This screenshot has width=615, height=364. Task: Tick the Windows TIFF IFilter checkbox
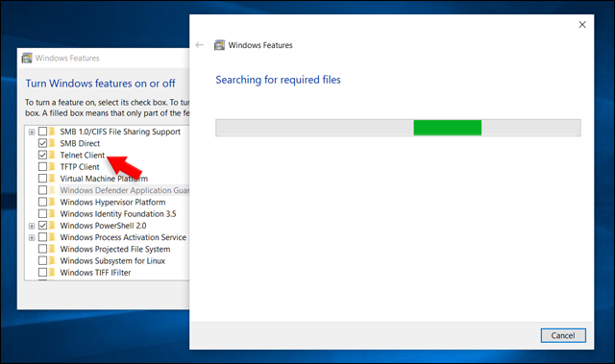42,273
